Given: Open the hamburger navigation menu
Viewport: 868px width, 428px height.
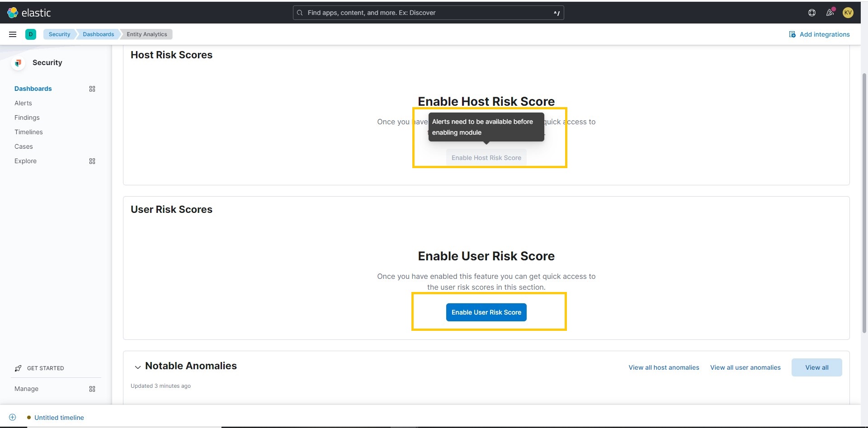Looking at the screenshot, I should [12, 34].
